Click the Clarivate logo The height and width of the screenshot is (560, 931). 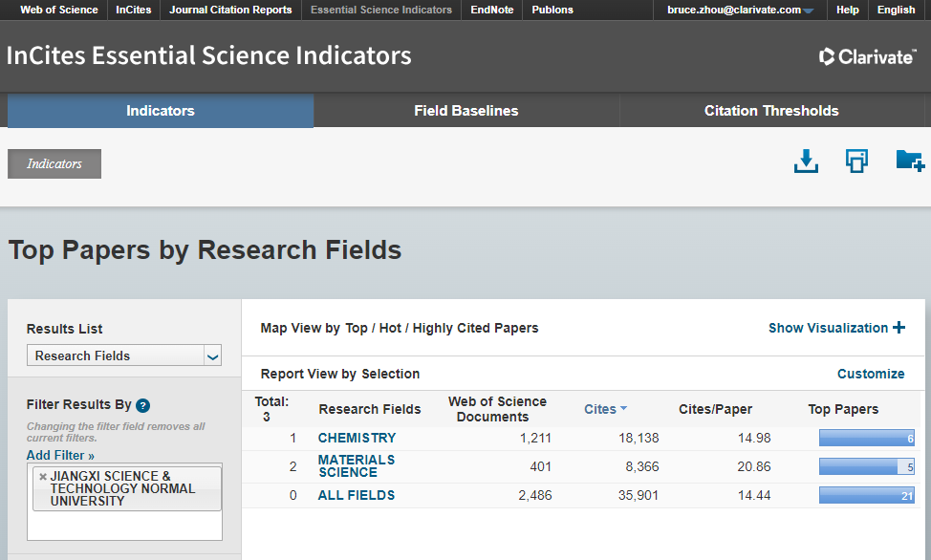click(868, 56)
